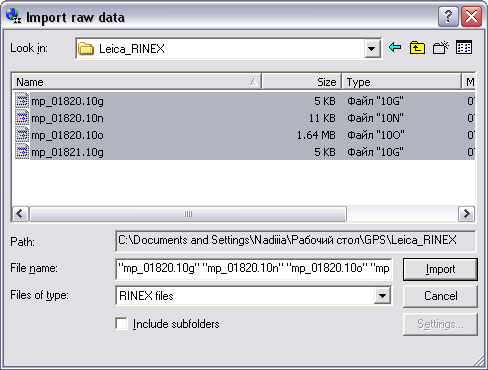
Task: Sort by the Name column header
Action: point(136,82)
